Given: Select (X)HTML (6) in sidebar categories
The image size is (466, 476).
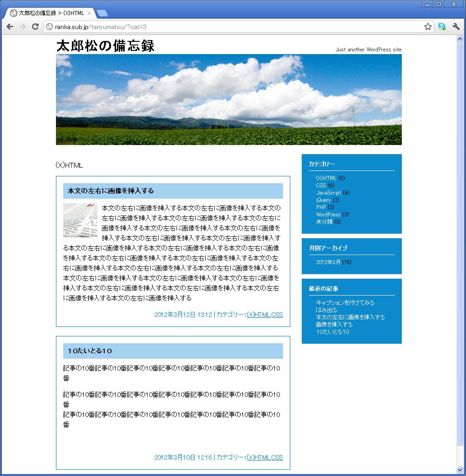Looking at the screenshot, I should (x=330, y=178).
